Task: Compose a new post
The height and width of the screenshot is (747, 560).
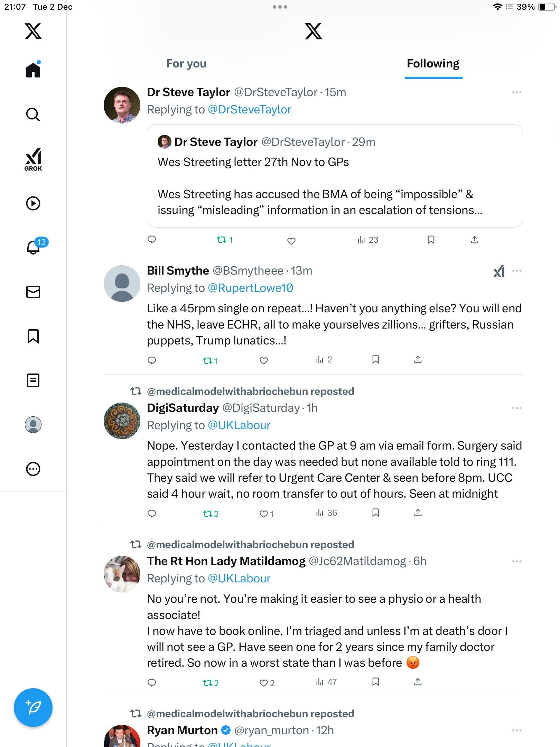Action: click(x=33, y=707)
